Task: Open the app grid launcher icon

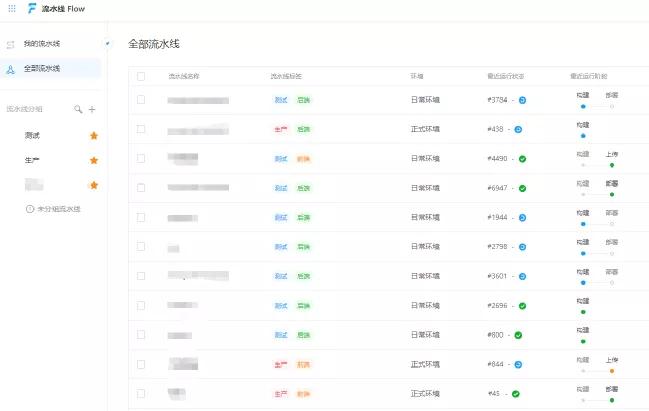Action: click(x=12, y=8)
